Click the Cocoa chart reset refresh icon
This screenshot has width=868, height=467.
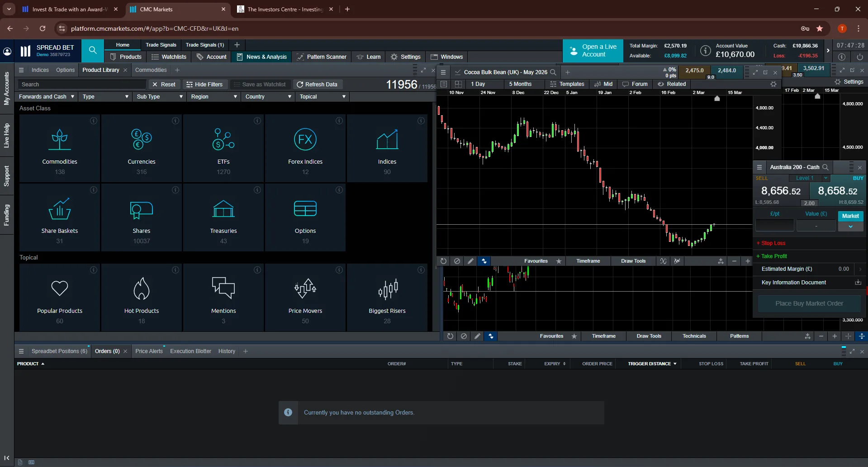443,261
